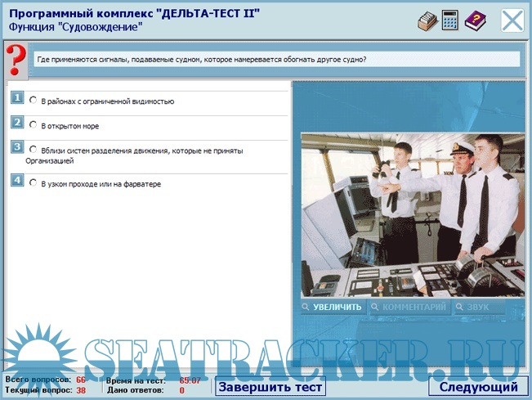The image size is (532, 400).
Task: Click answer number 4 box
Action: [x=16, y=181]
